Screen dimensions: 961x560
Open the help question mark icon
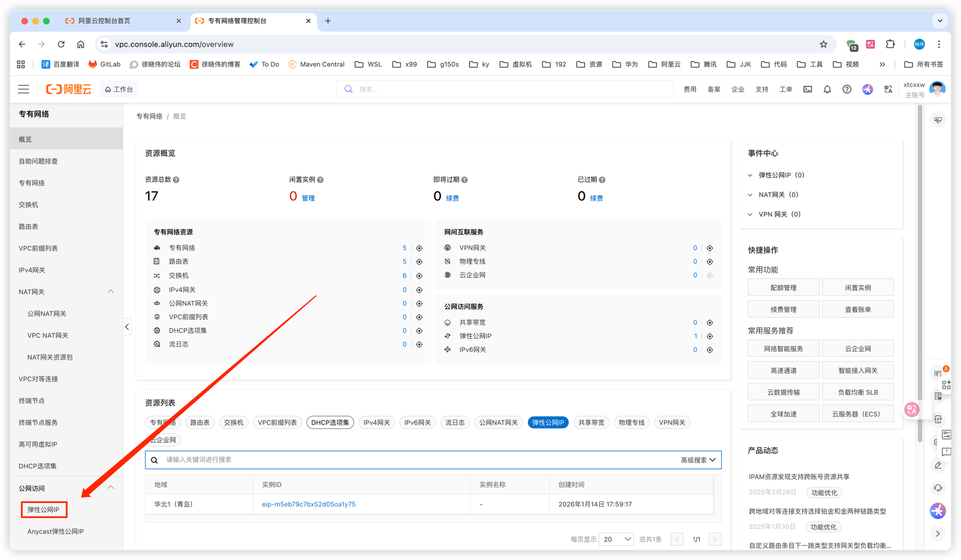(x=847, y=89)
